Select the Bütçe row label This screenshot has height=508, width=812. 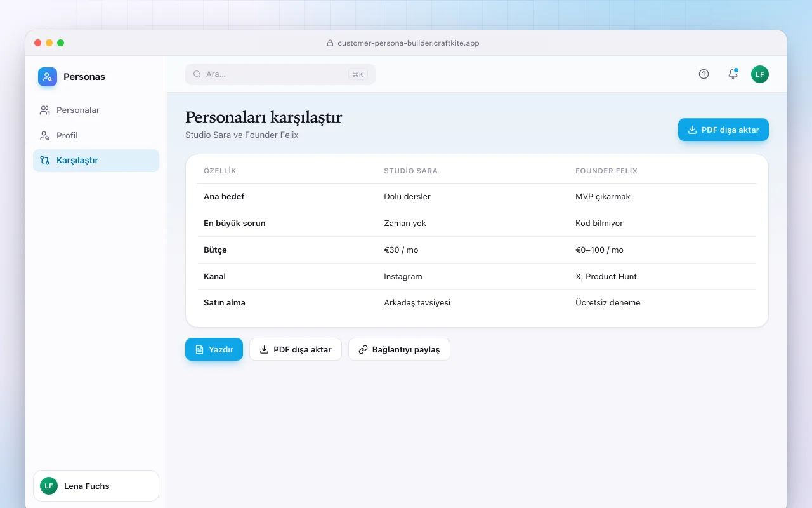point(215,250)
